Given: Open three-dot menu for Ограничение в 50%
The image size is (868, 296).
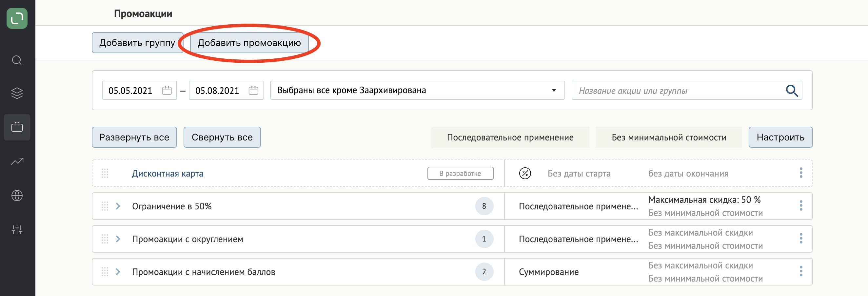Looking at the screenshot, I should point(801,205).
